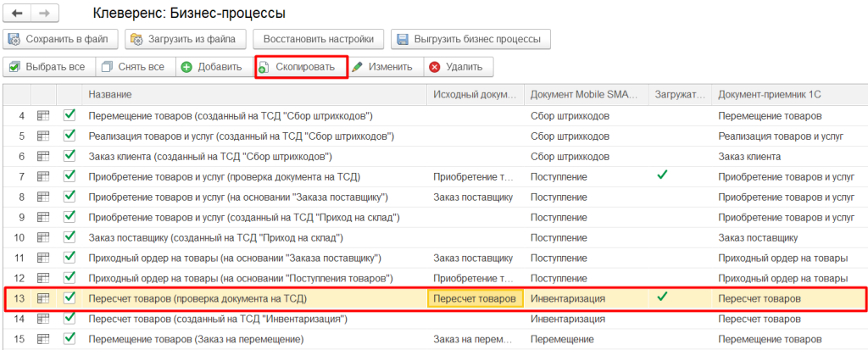Click Заказ поставщику source cell in row 8
Screen dimensions: 868x350
point(473,197)
